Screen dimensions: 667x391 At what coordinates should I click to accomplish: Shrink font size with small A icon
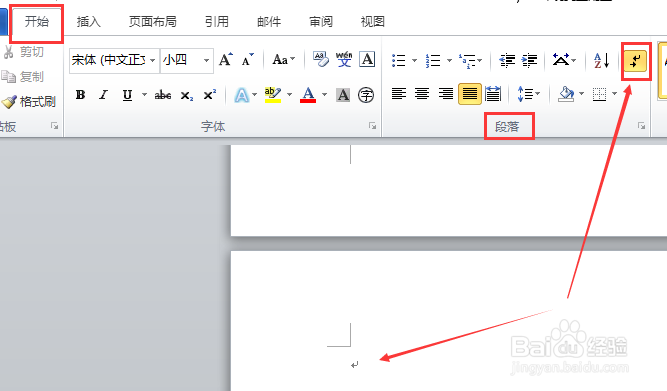pos(248,60)
